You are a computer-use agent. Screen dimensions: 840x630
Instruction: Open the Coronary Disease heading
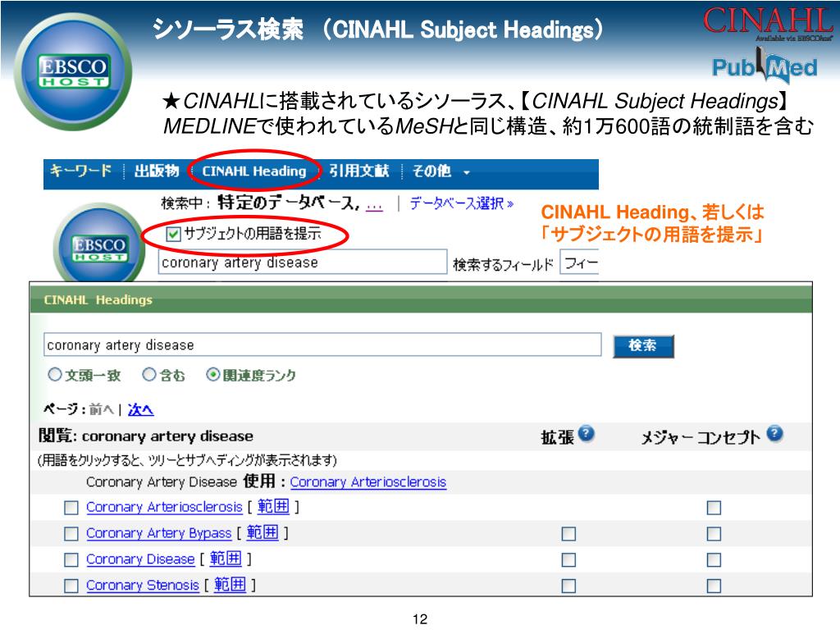(140, 559)
